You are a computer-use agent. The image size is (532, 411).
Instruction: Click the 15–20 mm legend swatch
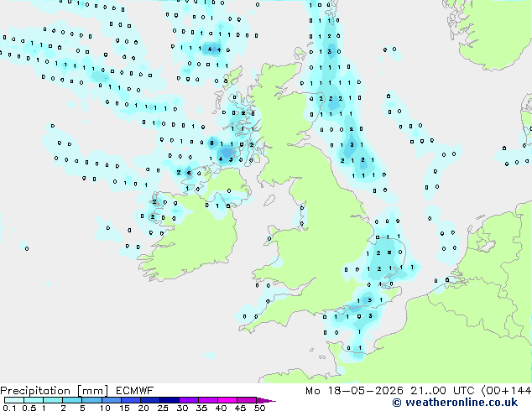point(130,400)
